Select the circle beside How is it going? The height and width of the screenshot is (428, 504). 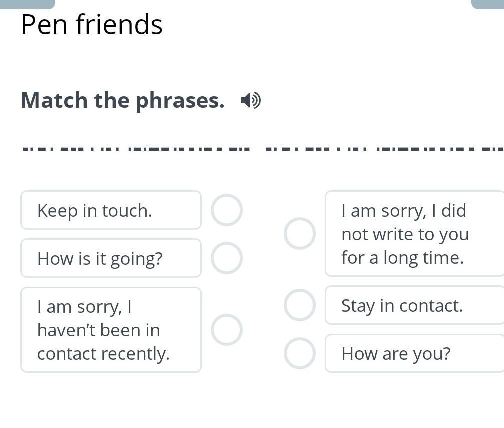[x=227, y=258]
